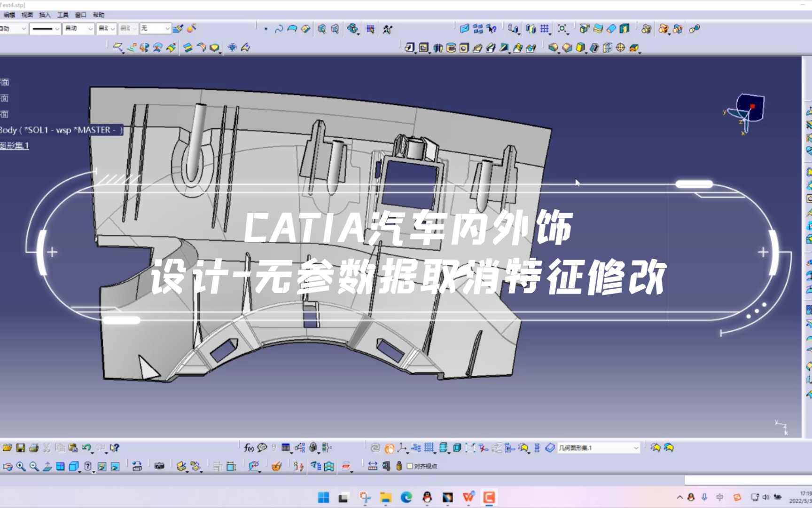Click the Print icon
This screenshot has height=508, width=812.
[33, 448]
